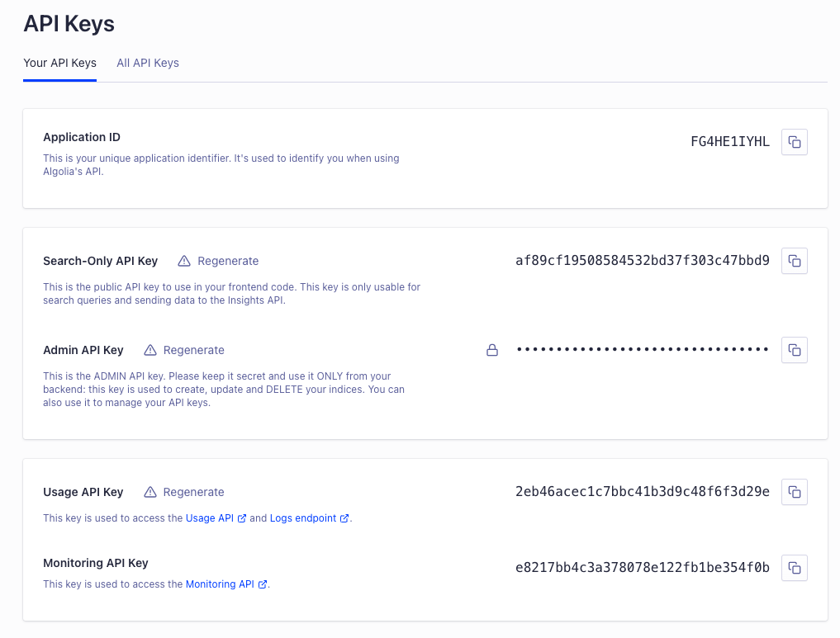
Task: Click warning icon beside Search-Only key Regenerate
Action: 183,261
